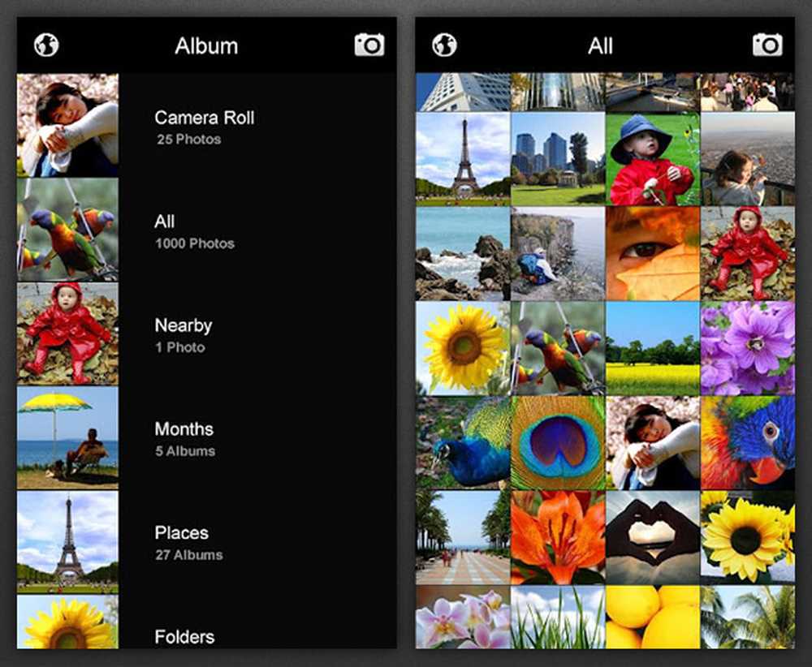Viewport: 812px width, 667px height.
Task: Open the camera icon in All header
Action: 767,45
